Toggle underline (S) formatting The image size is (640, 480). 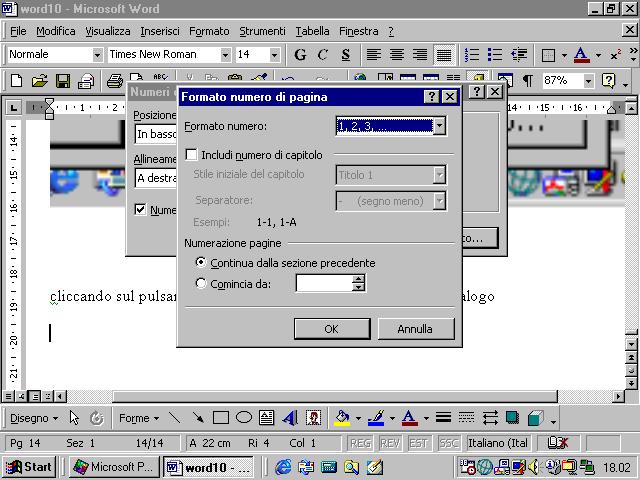[346, 55]
